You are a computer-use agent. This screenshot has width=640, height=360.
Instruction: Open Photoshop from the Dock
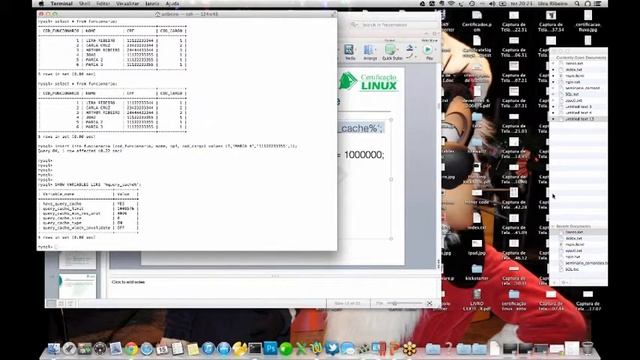[x=270, y=349]
